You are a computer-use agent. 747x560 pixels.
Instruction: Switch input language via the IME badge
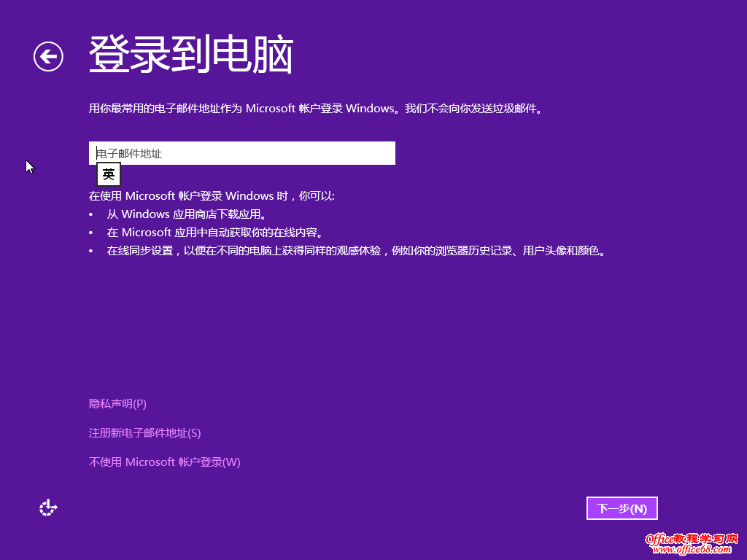(x=107, y=174)
